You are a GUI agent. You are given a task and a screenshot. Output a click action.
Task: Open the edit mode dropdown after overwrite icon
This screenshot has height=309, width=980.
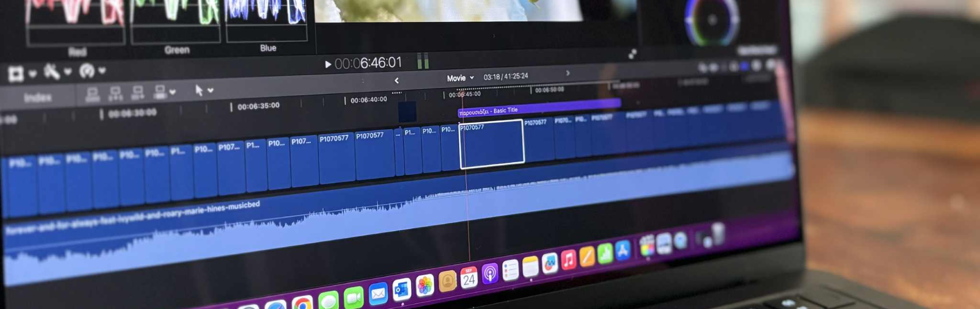(x=173, y=92)
